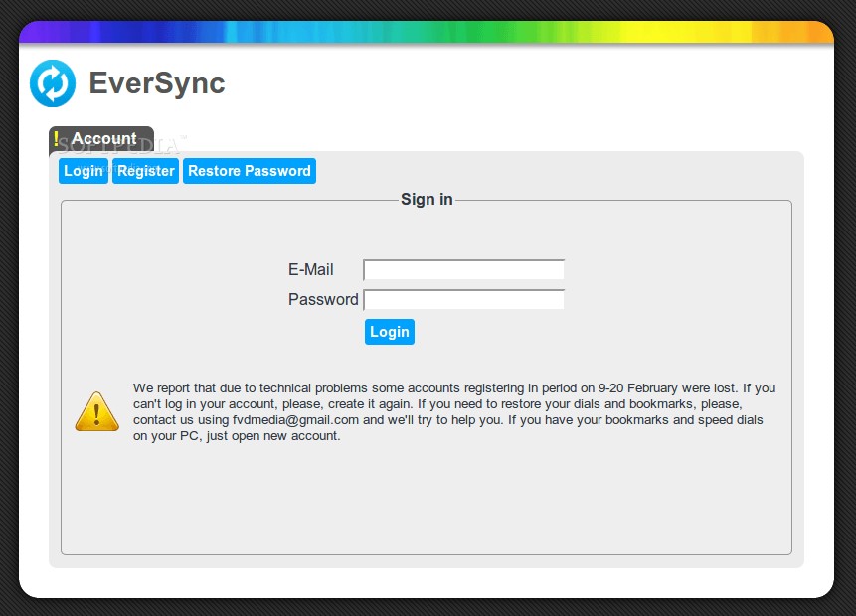This screenshot has height=616, width=856.
Task: Click the EverSync circular sync logo
Action: point(52,82)
